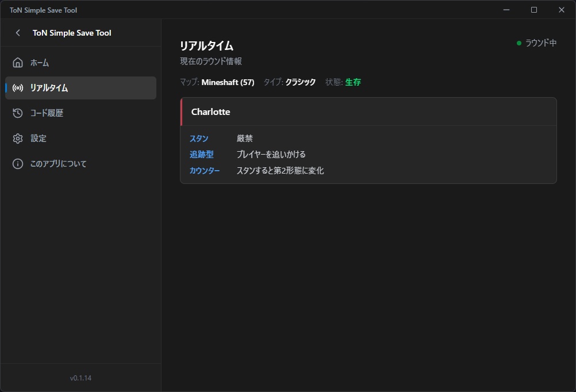This screenshot has width=576, height=392.
Task: Click the 生存 status value
Action: point(353,82)
